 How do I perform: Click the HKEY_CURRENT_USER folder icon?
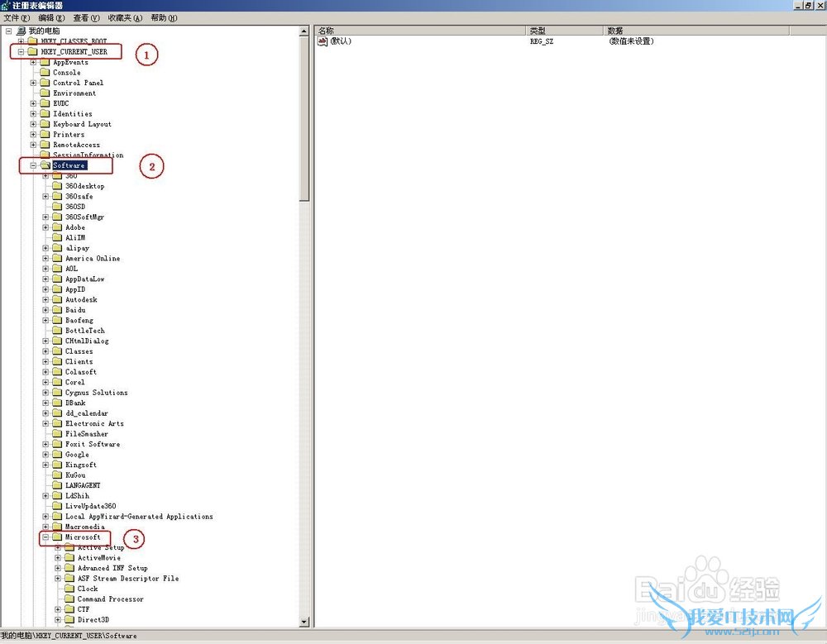point(33,52)
